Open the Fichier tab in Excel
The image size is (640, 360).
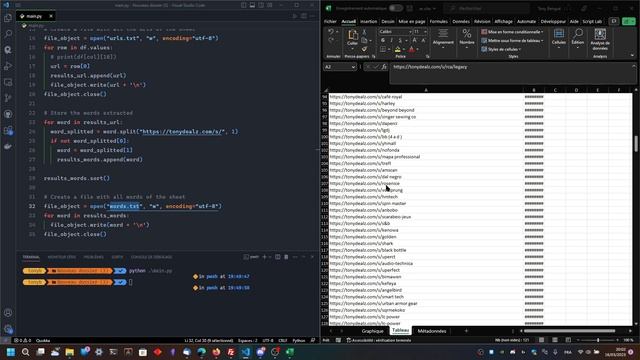pyautogui.click(x=330, y=22)
